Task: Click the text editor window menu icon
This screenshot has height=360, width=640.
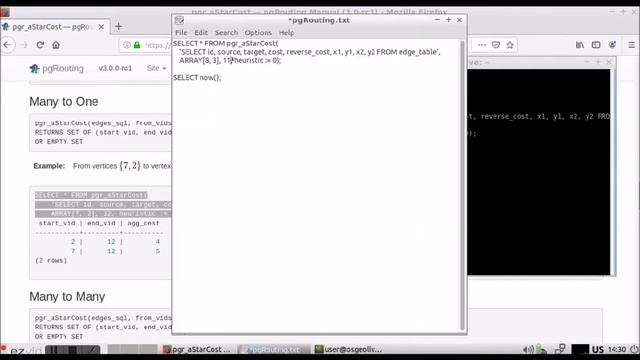Action: [x=179, y=20]
